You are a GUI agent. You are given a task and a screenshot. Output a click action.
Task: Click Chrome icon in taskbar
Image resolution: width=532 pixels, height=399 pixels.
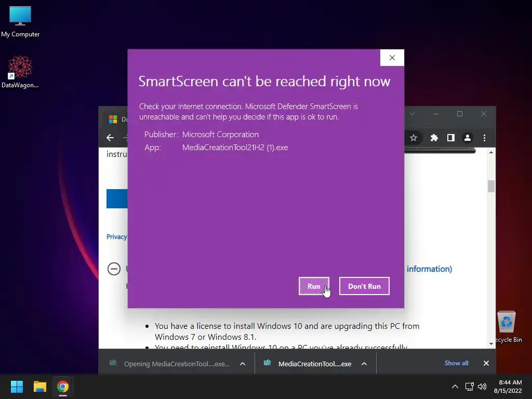[x=63, y=387]
